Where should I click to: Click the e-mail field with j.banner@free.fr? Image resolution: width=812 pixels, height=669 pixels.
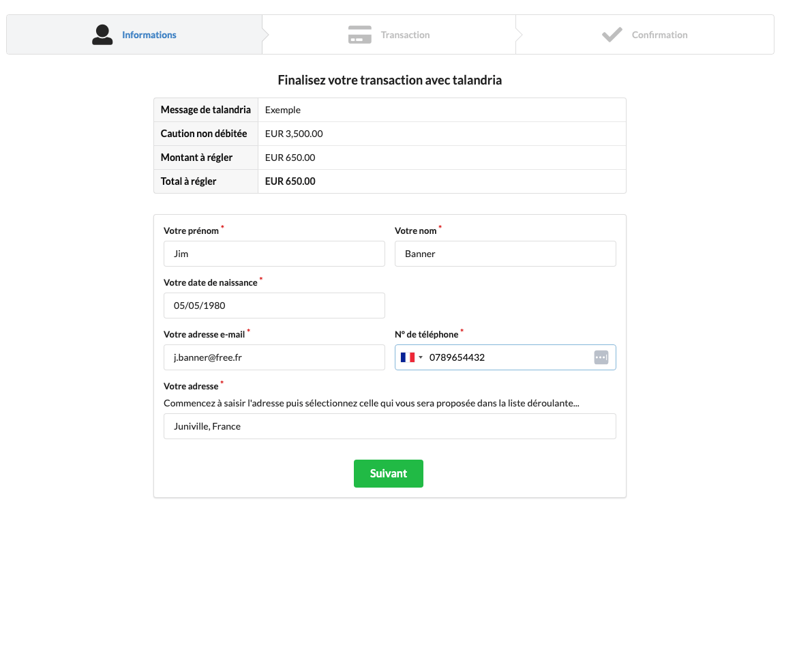274,357
